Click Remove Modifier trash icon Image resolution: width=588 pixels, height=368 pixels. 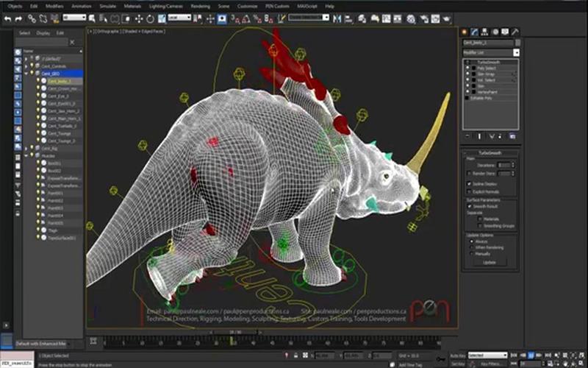(501, 136)
